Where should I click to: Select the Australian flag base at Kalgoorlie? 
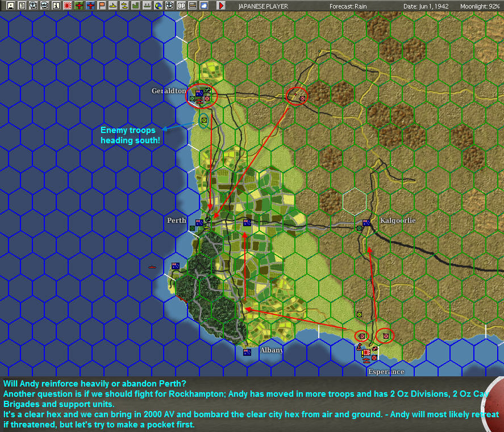point(366,222)
